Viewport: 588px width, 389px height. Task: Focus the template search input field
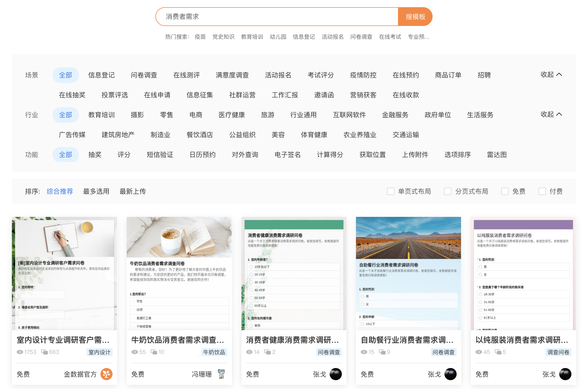[277, 17]
